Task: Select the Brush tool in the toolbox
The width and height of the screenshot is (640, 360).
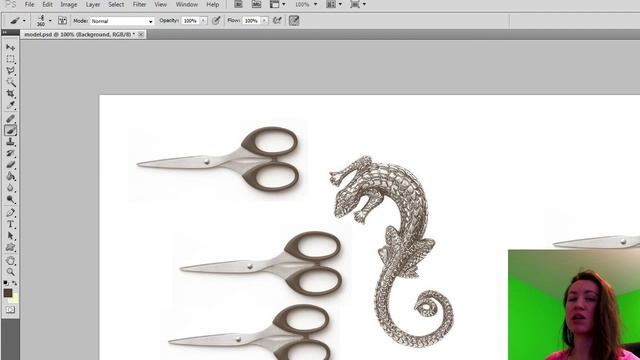Action: [x=10, y=130]
